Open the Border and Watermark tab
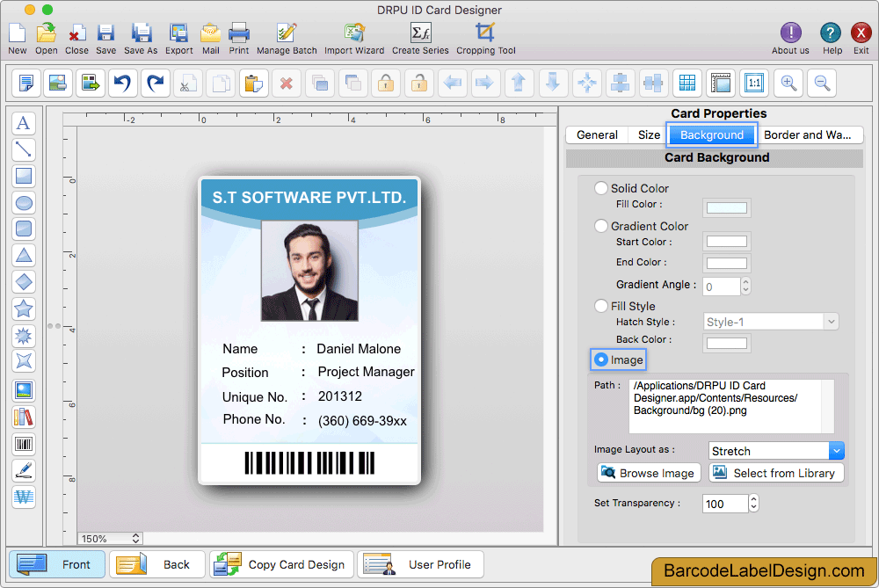Image resolution: width=879 pixels, height=588 pixels. click(809, 135)
